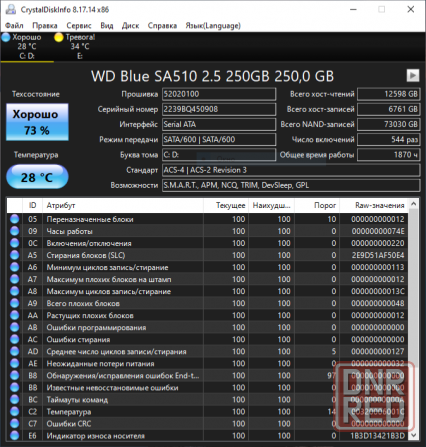Click the yellow Тревога status indicator circle

[59, 37]
